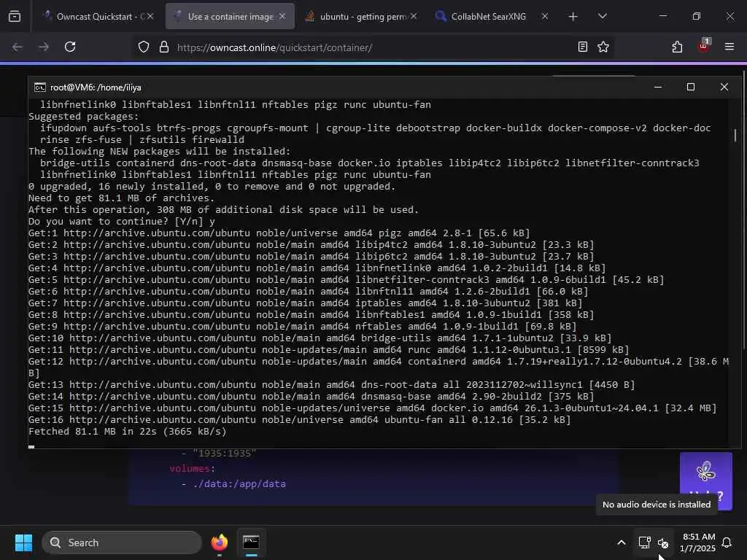This screenshot has height=560, width=747.
Task: Click the 'Need to get 81.1 MB of archives.' line
Action: [122, 198]
